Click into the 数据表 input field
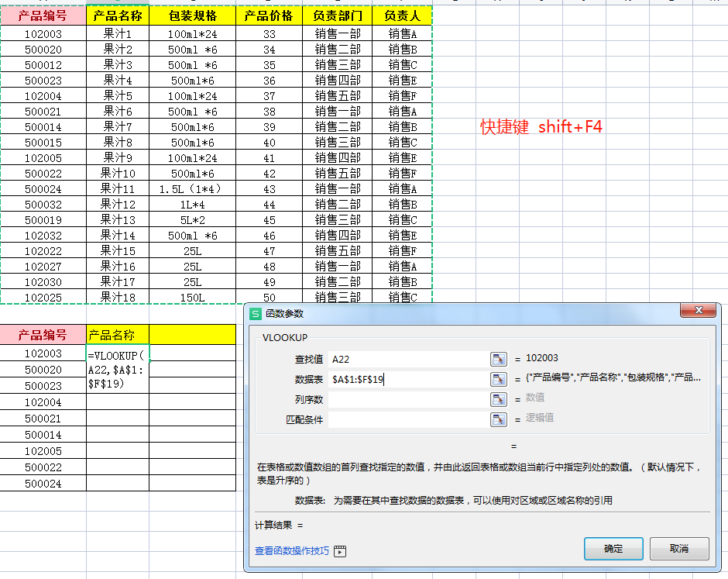728x579 pixels. [408, 379]
